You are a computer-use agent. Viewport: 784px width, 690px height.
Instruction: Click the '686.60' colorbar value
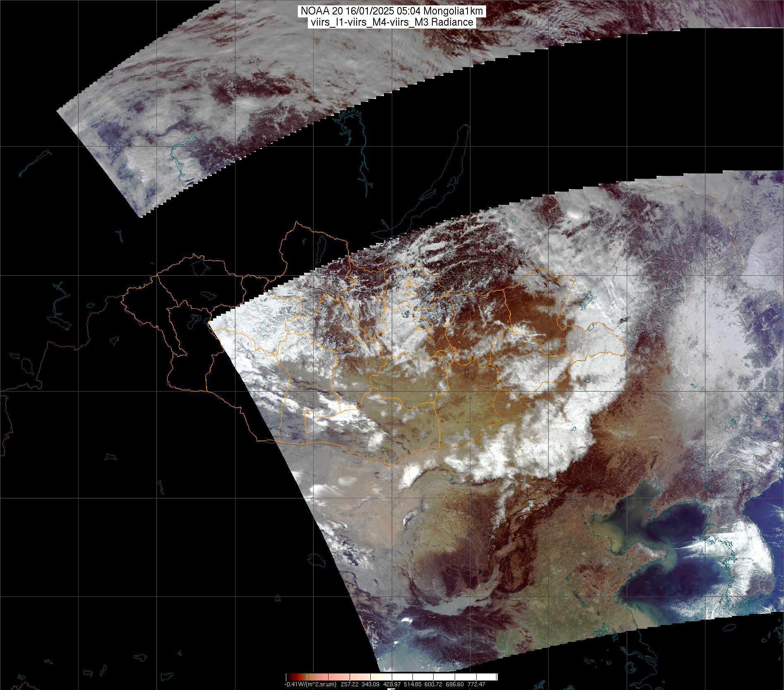455,684
